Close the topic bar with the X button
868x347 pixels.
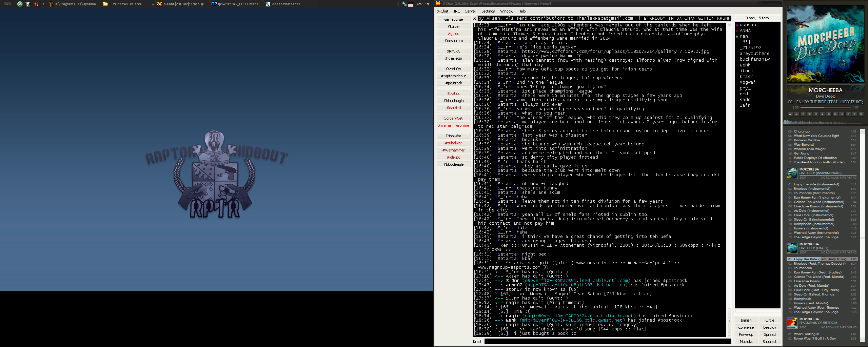(475, 18)
